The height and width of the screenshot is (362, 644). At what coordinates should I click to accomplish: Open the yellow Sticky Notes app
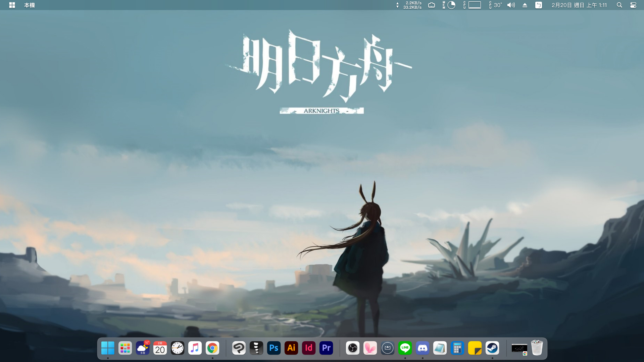coord(475,348)
